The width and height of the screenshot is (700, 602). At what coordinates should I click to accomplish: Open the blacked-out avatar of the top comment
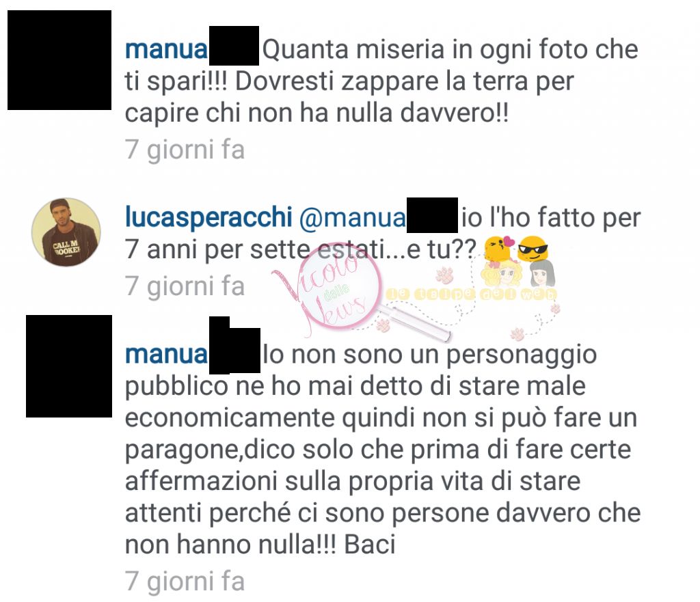coord(59,60)
